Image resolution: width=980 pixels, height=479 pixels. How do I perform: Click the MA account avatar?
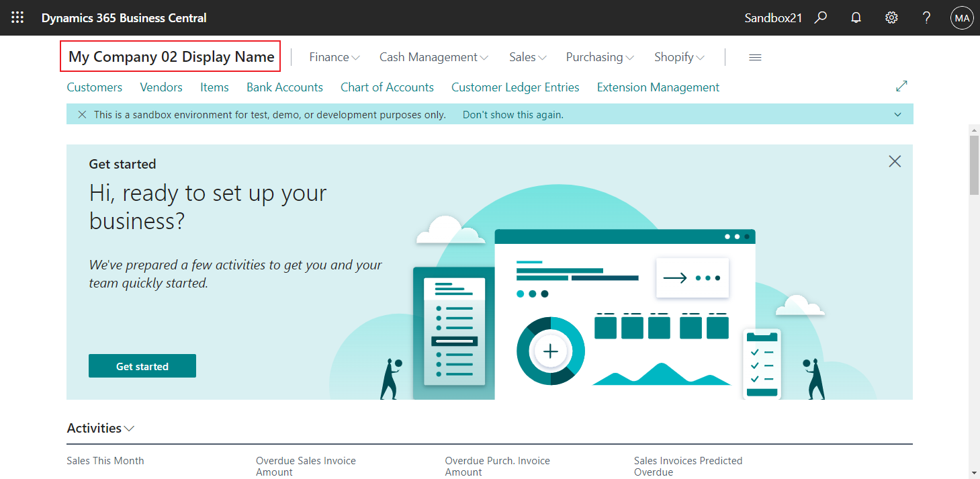point(962,17)
